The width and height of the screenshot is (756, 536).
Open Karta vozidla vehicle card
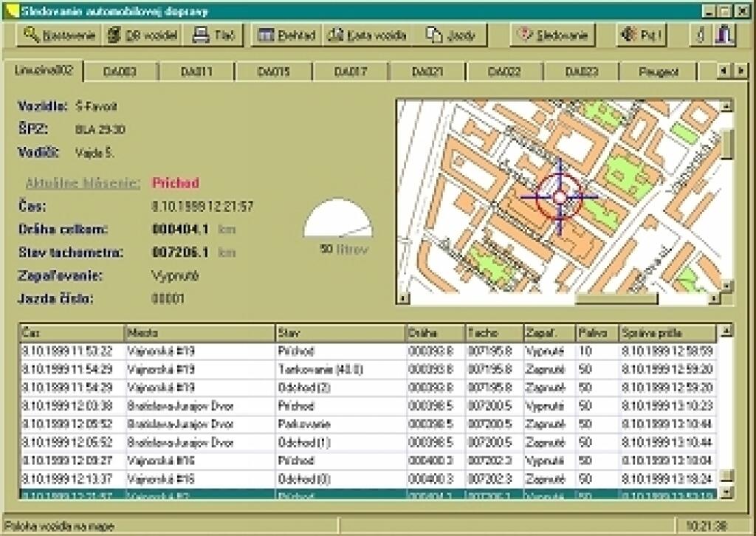[x=367, y=35]
